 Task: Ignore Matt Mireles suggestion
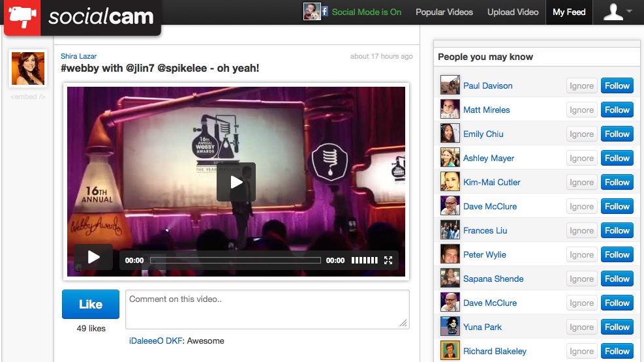(581, 110)
